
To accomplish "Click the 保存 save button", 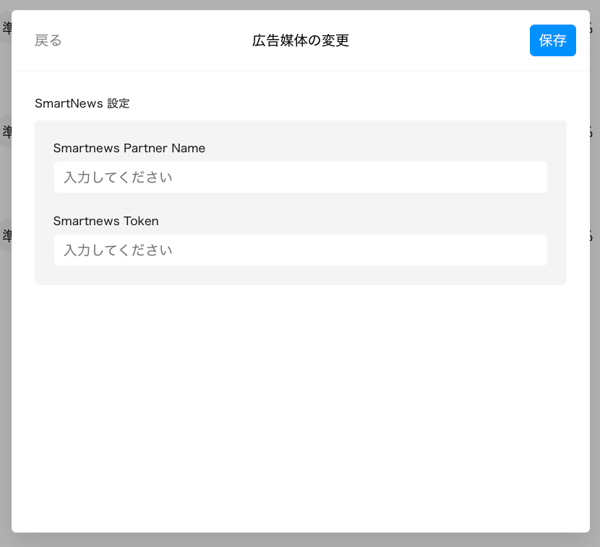I will pyautogui.click(x=553, y=41).
